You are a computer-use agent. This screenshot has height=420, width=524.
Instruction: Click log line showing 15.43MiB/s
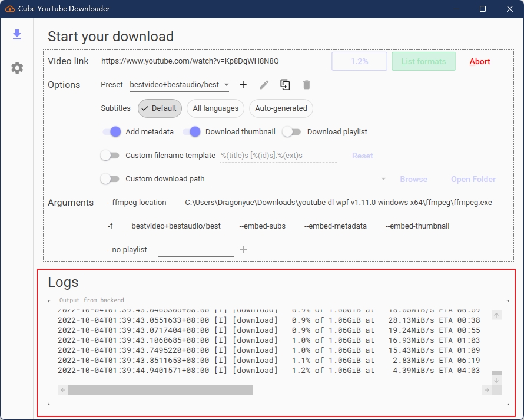(x=268, y=350)
